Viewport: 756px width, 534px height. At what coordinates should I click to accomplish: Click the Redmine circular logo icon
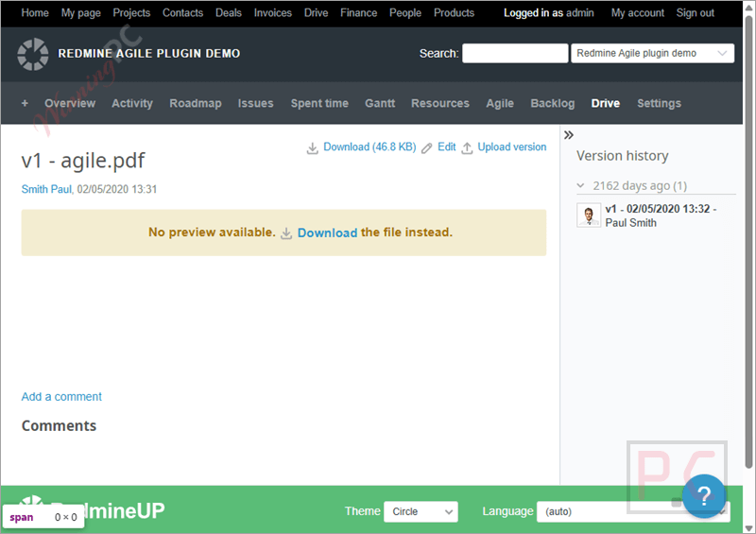pyautogui.click(x=33, y=54)
